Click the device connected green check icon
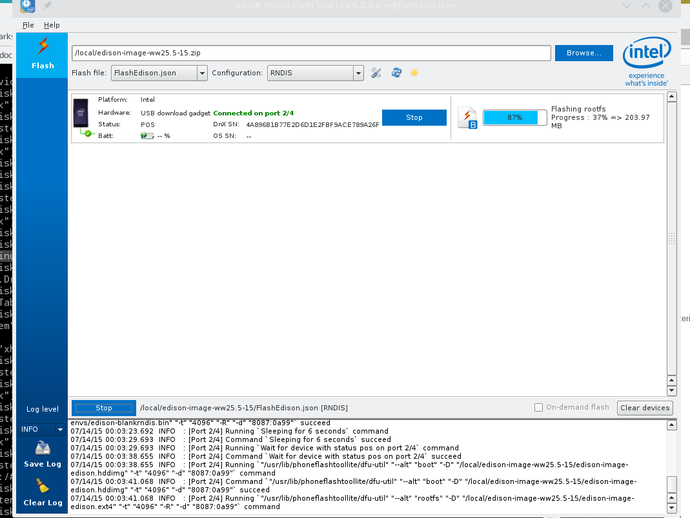 coord(88,133)
